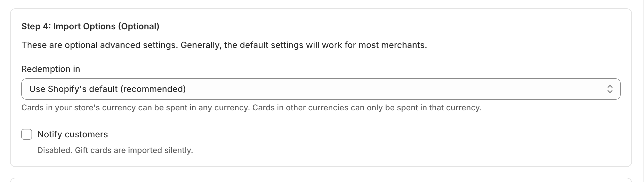
Task: Click the "default settings will work" phrase
Action: coord(279,45)
